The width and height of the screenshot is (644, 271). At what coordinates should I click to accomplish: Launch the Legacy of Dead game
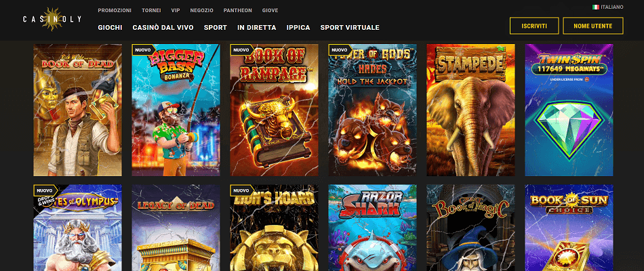pos(176,228)
